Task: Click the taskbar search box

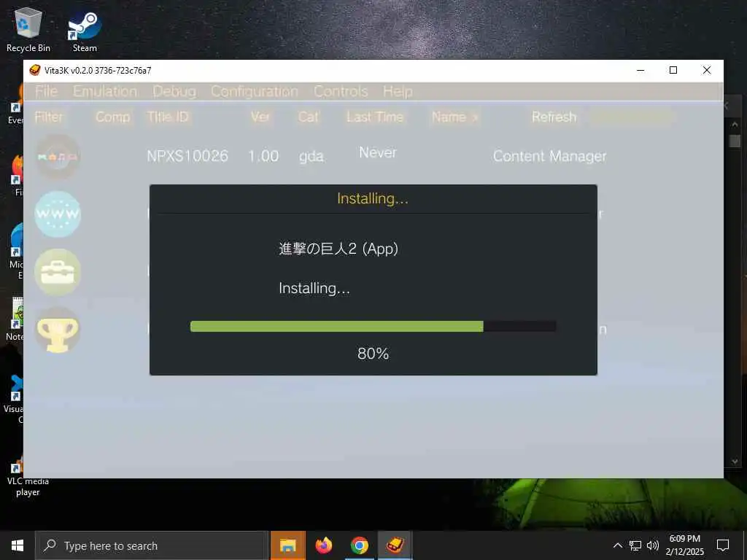Action: (152, 545)
